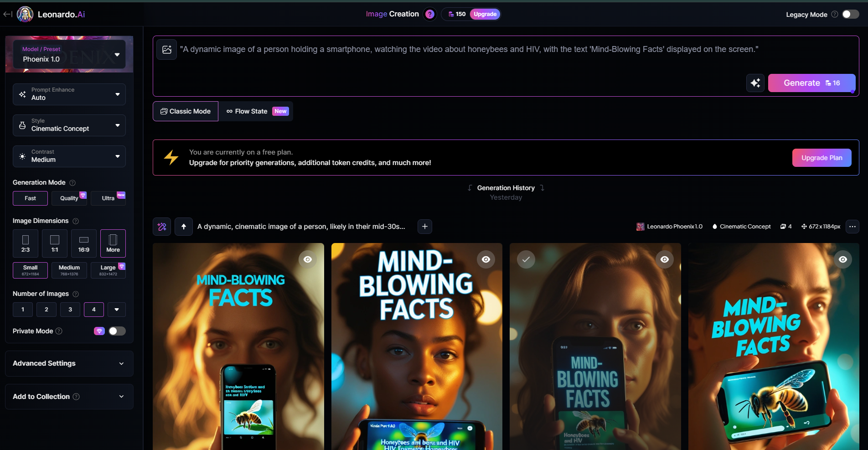Click Image Dimensions help icon
The height and width of the screenshot is (450, 868).
pos(76,221)
